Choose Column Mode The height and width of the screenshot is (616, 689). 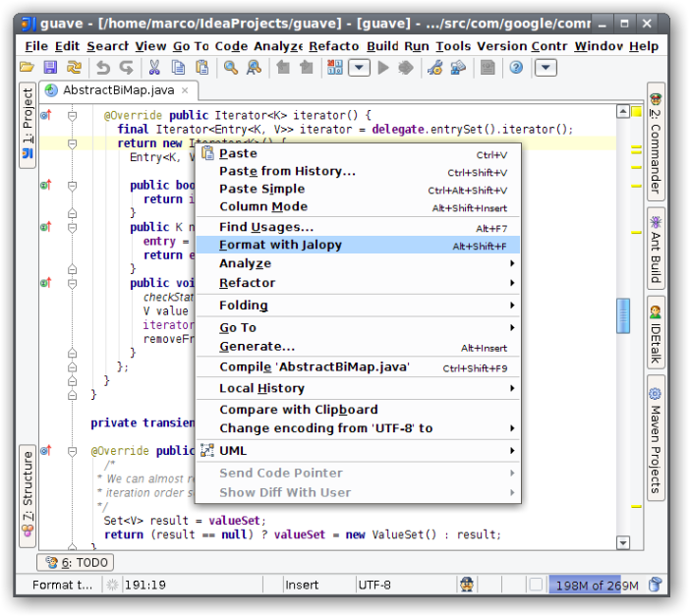point(358,206)
